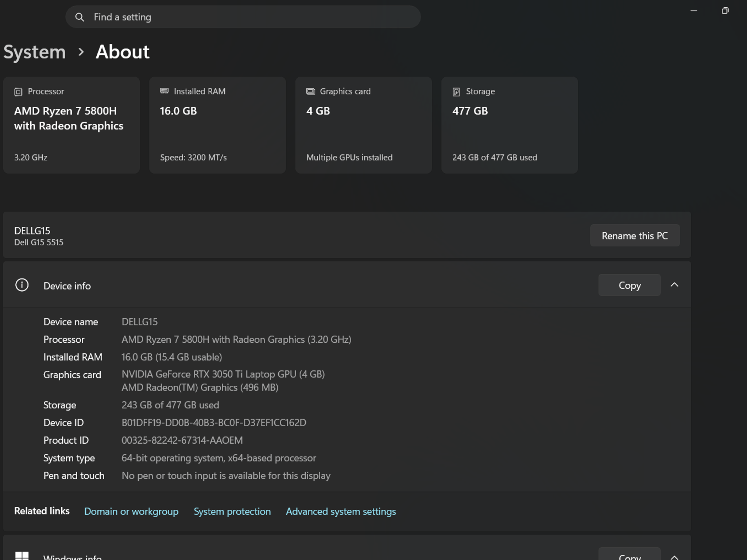Click the 64-bit operating system value
The image size is (747, 560).
pos(219,458)
